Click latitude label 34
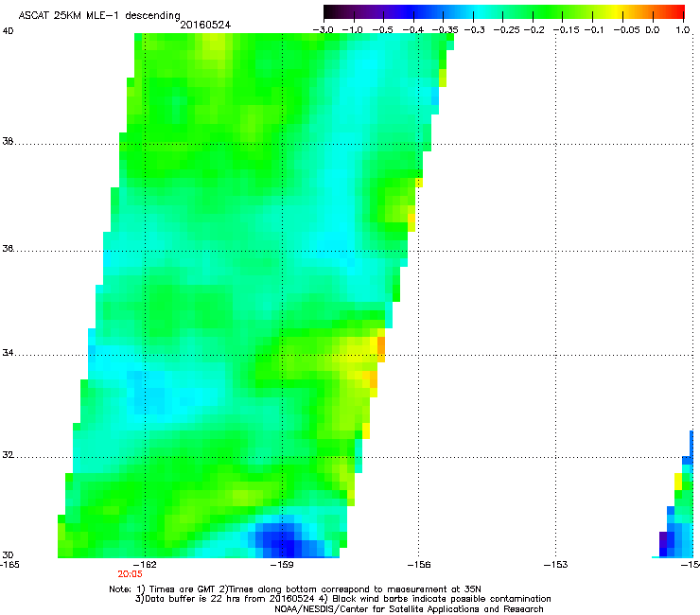 click(x=8, y=353)
